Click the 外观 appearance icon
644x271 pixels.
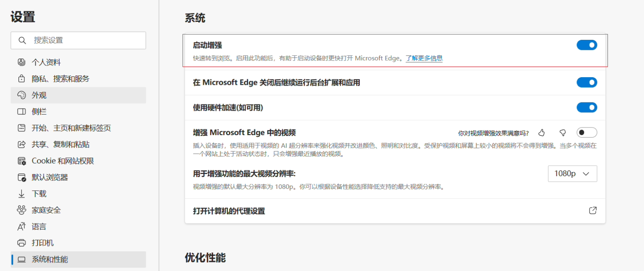(x=21, y=95)
